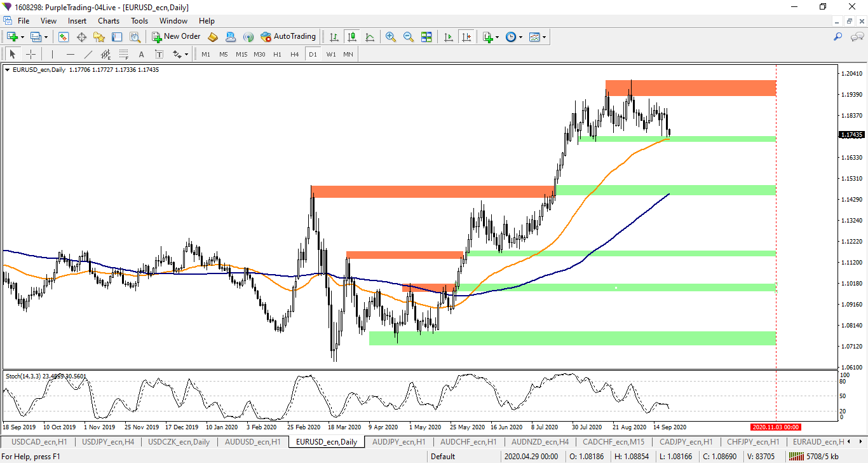The height and width of the screenshot is (463, 868).
Task: Select the trendline drawing tool
Action: [88, 54]
